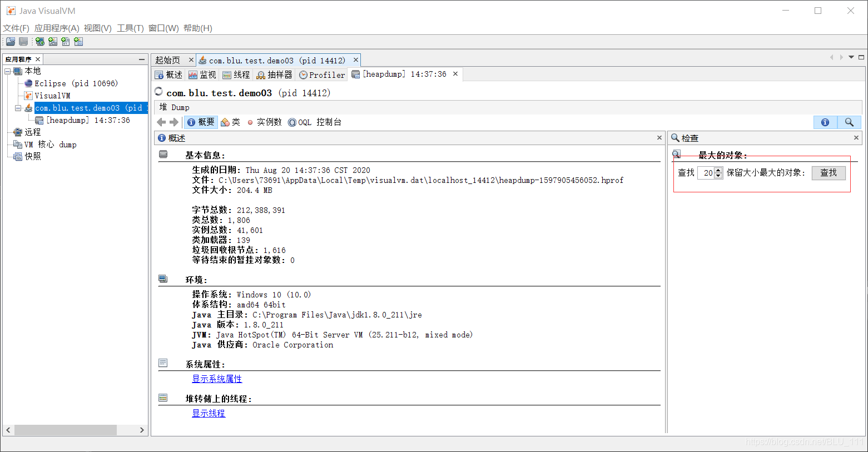Close the [heapdump] 14:37:36 sub-tab
Viewport: 868px width, 452px height.
pos(455,74)
